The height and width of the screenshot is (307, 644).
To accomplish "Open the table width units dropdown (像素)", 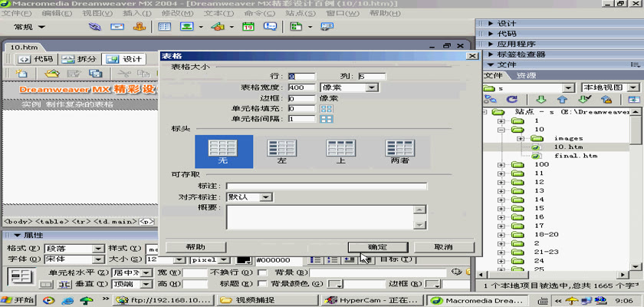I will click(x=372, y=87).
